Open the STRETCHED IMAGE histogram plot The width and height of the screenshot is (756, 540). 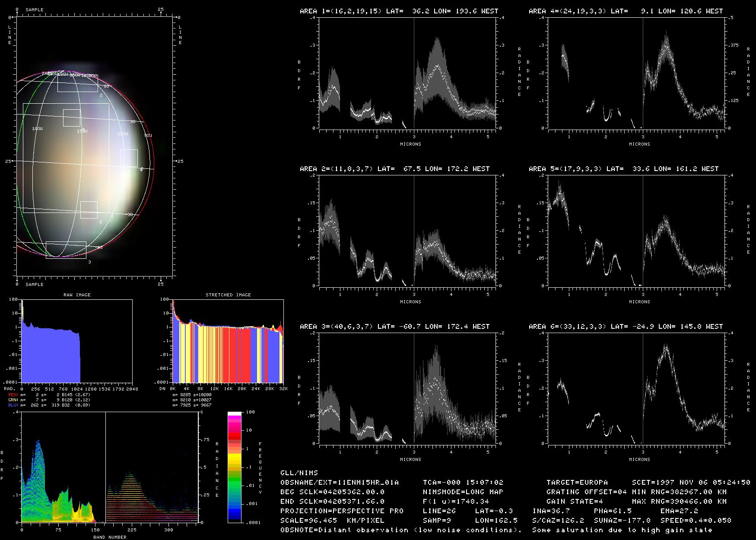[x=228, y=341]
